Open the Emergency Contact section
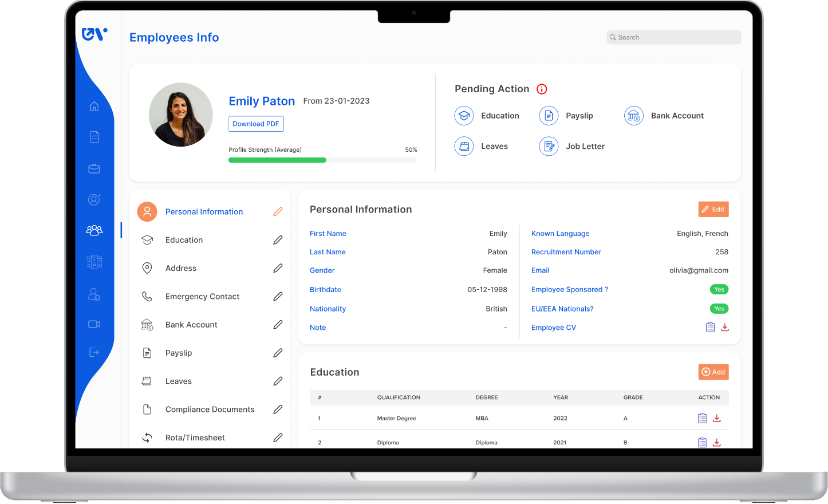 point(202,297)
